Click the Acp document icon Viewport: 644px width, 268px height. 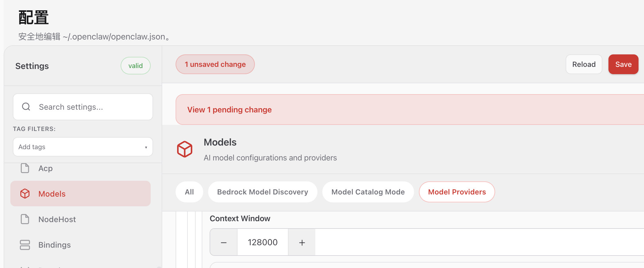(25, 168)
